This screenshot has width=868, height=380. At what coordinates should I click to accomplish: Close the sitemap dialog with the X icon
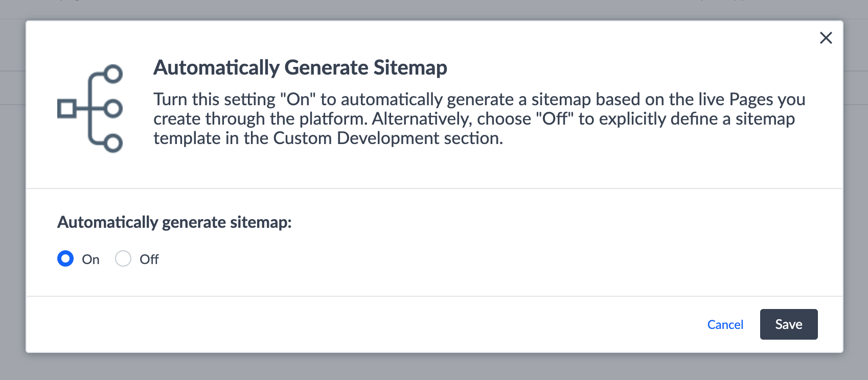(x=826, y=38)
